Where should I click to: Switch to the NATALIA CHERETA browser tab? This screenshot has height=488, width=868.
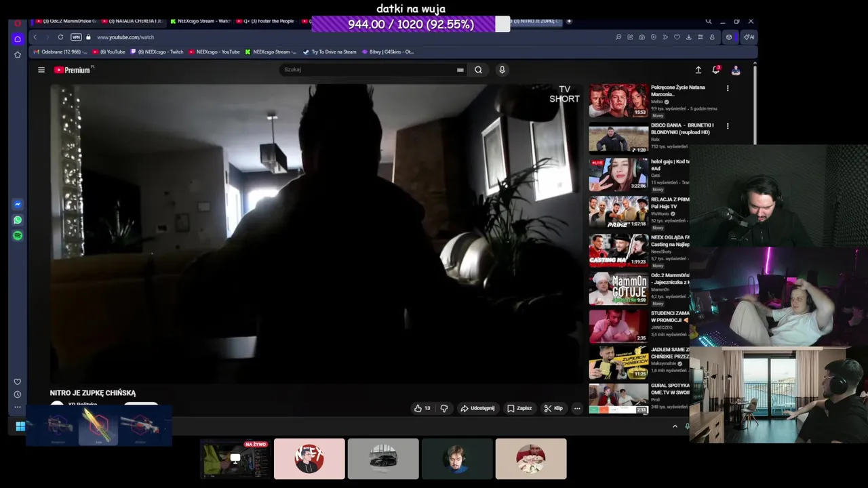133,21
